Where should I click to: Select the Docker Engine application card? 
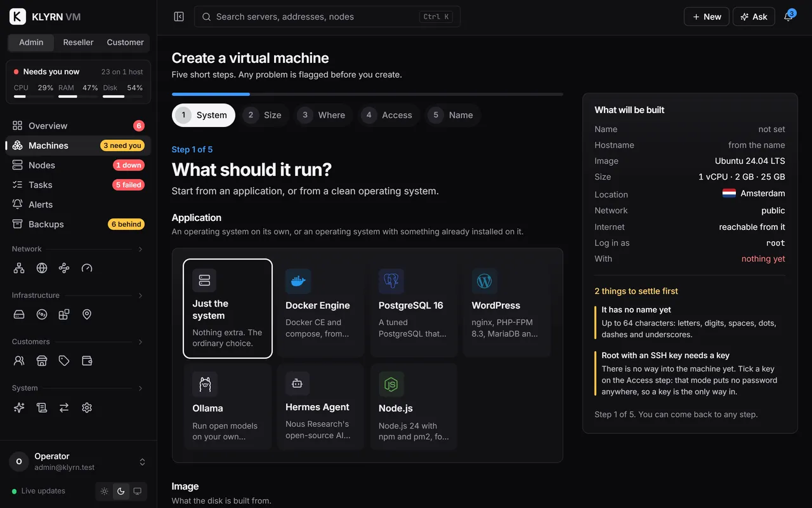click(x=320, y=308)
